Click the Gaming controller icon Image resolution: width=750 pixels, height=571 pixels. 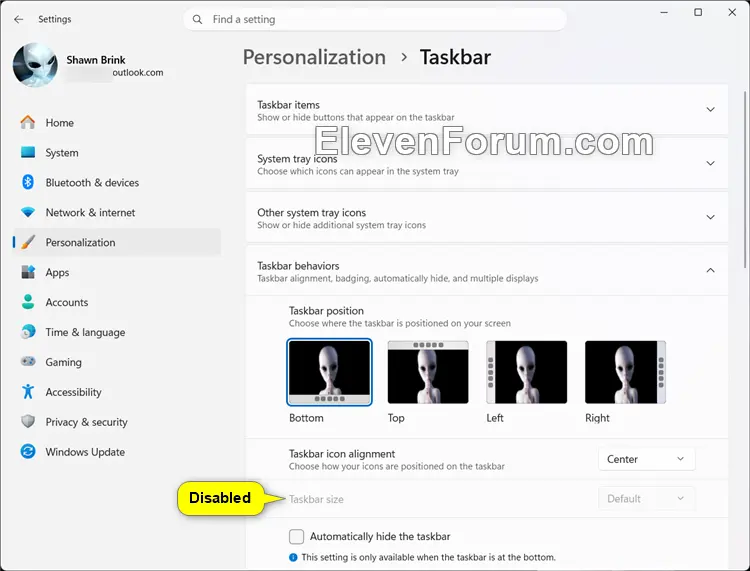click(x=28, y=362)
